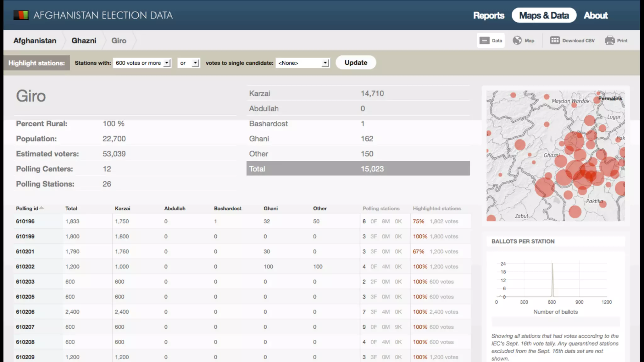Click the BALLOTS PER STATION heading
This screenshot has width=644, height=362.
coord(523,241)
